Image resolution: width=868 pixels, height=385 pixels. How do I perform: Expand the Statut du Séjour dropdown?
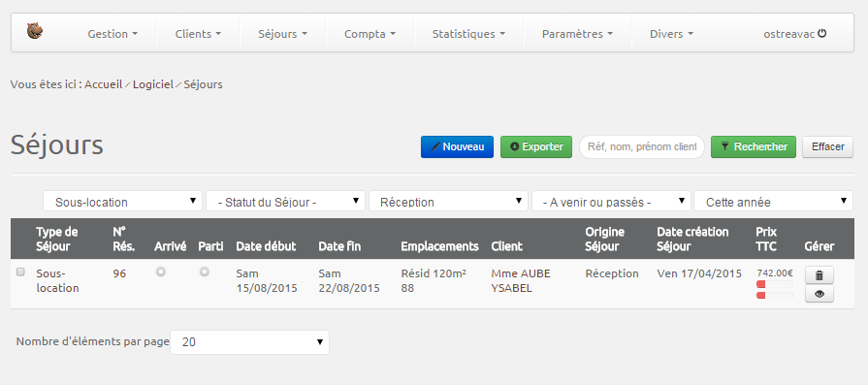286,202
